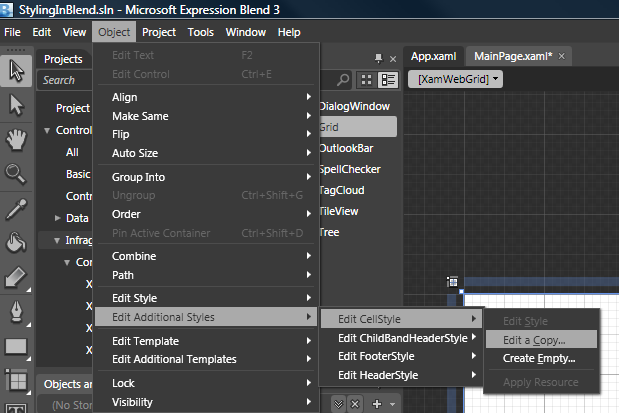This screenshot has width=619, height=413.
Task: Pin the Projects panel
Action: [x=379, y=59]
